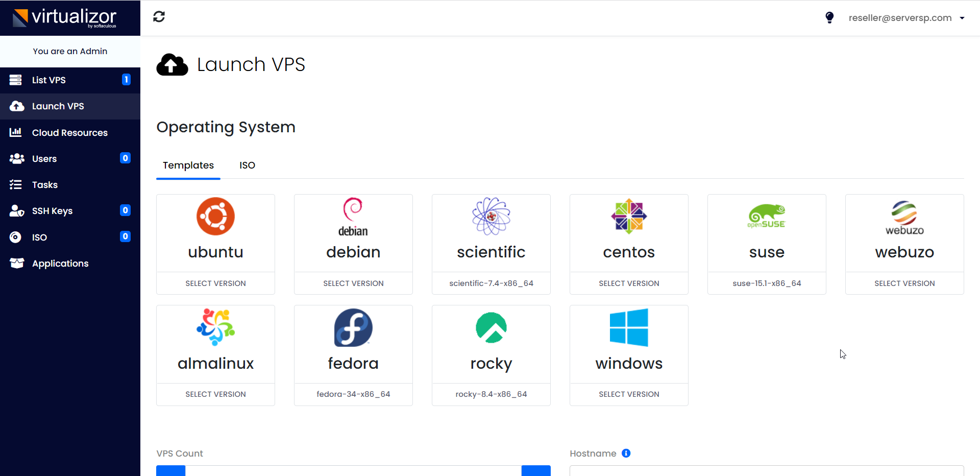
Task: Click 'You are an Admin' text
Action: 70,51
